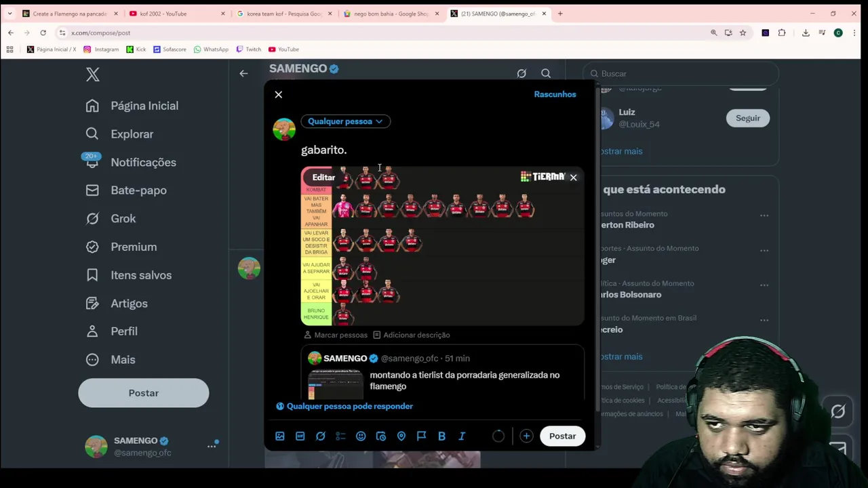The image size is (868, 488).
Task: Click Seguir button next to Luiz
Action: click(748, 118)
